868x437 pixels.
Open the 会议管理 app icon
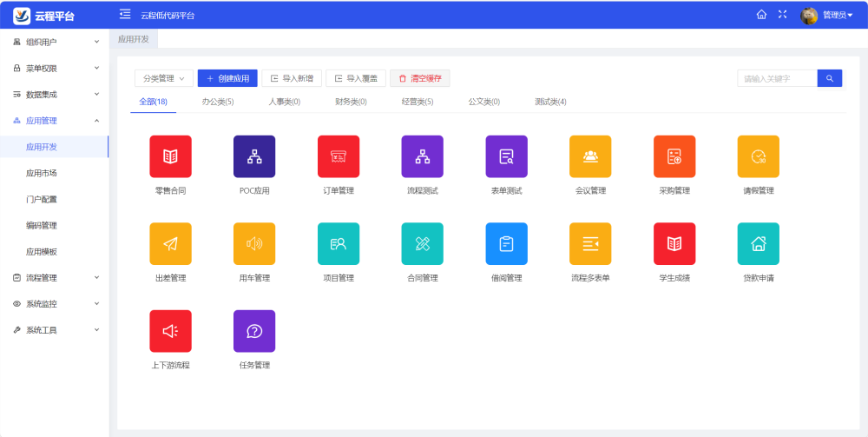pyautogui.click(x=590, y=156)
